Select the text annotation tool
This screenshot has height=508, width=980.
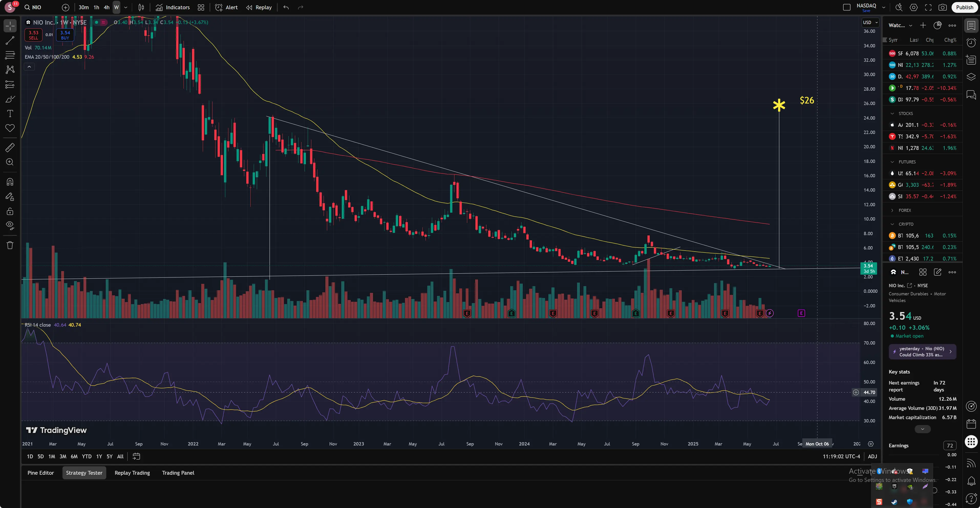tap(10, 113)
